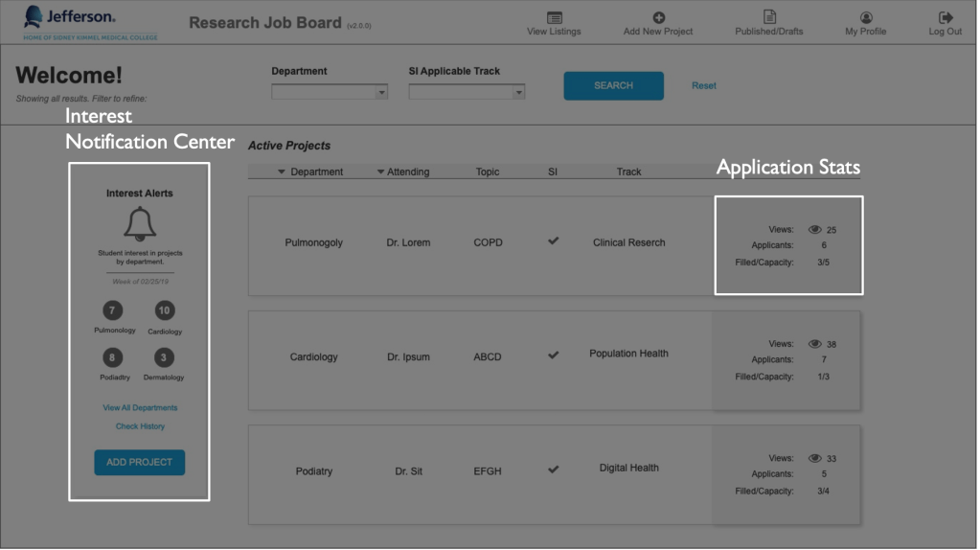Click the Interest Alerts bell icon

point(140,223)
